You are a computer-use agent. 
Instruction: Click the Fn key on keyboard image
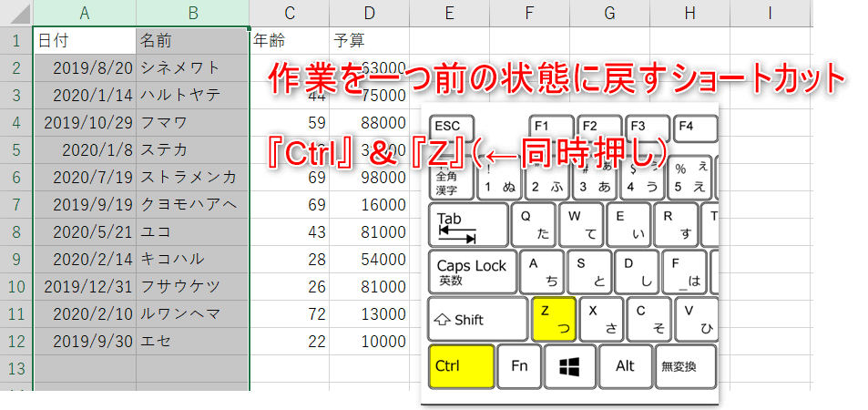519,366
